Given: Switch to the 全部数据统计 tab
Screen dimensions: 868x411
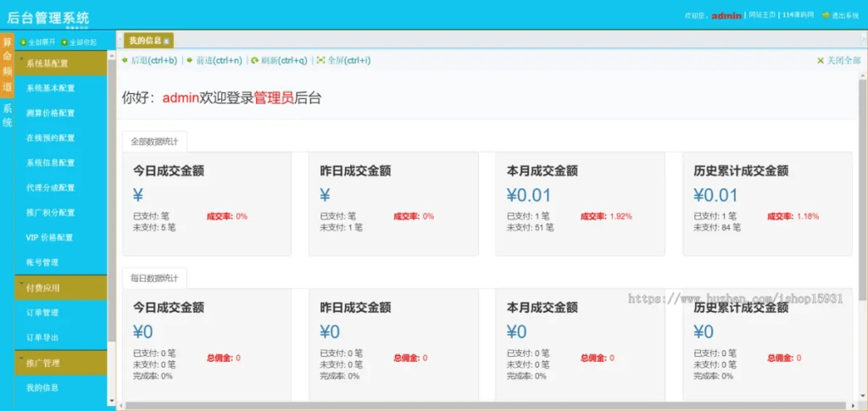Looking at the screenshot, I should pyautogui.click(x=154, y=142).
